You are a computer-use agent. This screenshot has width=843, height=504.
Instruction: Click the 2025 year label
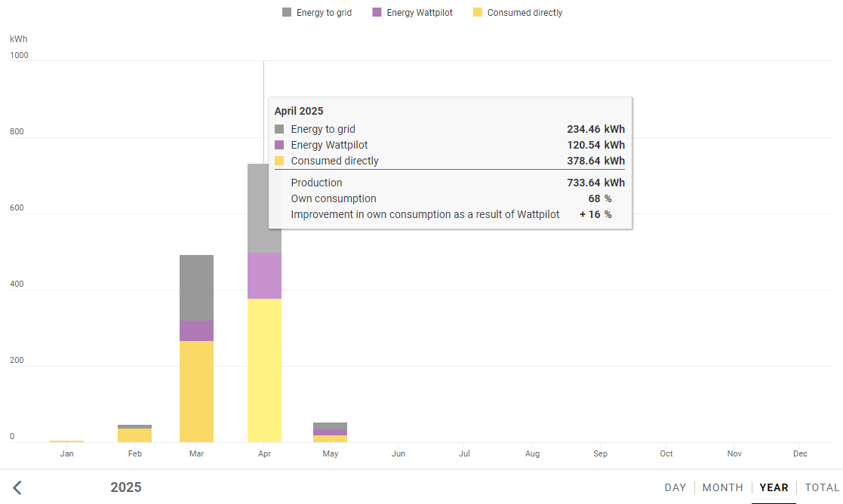[x=126, y=487]
